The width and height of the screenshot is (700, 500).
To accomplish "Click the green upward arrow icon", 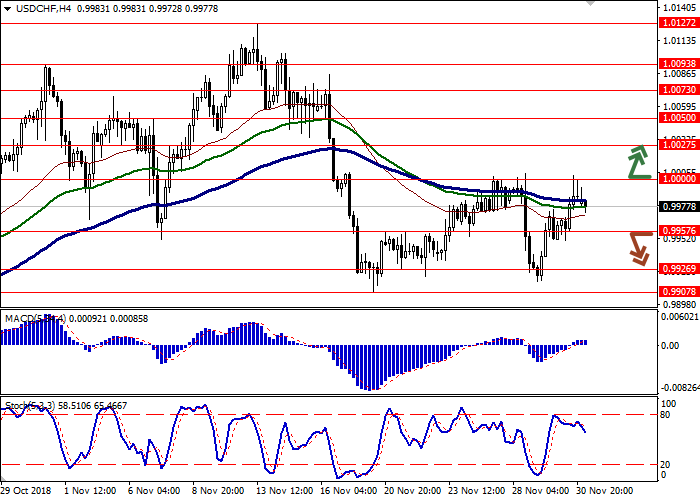I will 638,163.
